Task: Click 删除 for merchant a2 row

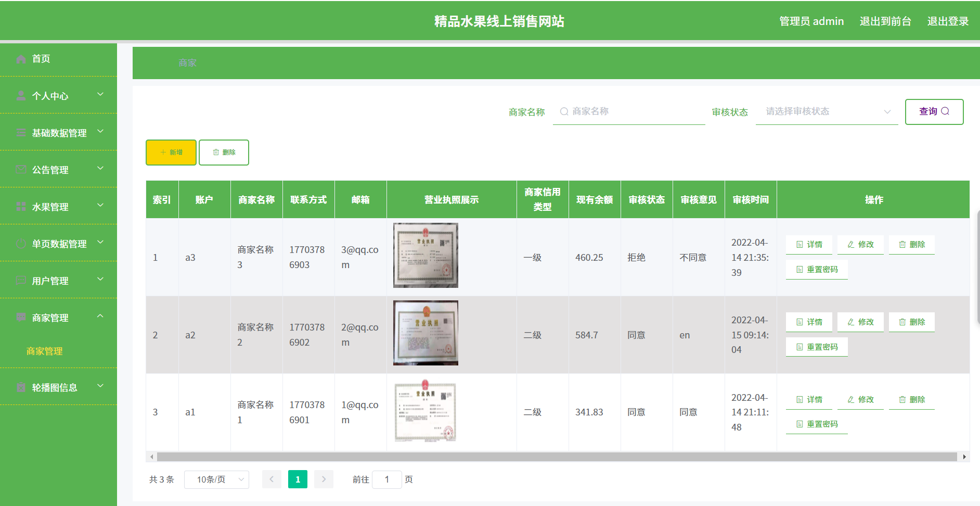Action: 912,322
